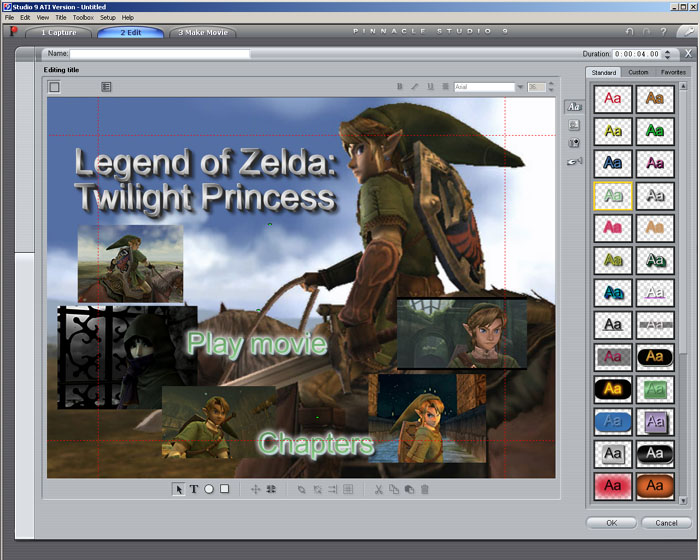Open the Setup menu
This screenshot has height=560, width=700.
pyautogui.click(x=108, y=17)
